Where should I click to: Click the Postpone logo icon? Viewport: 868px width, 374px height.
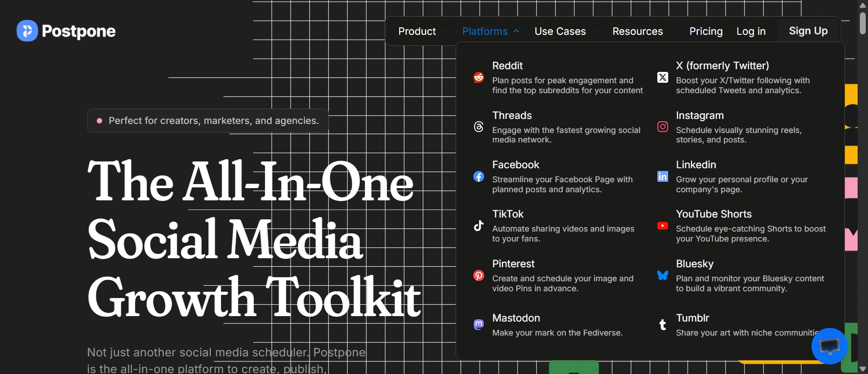(27, 31)
